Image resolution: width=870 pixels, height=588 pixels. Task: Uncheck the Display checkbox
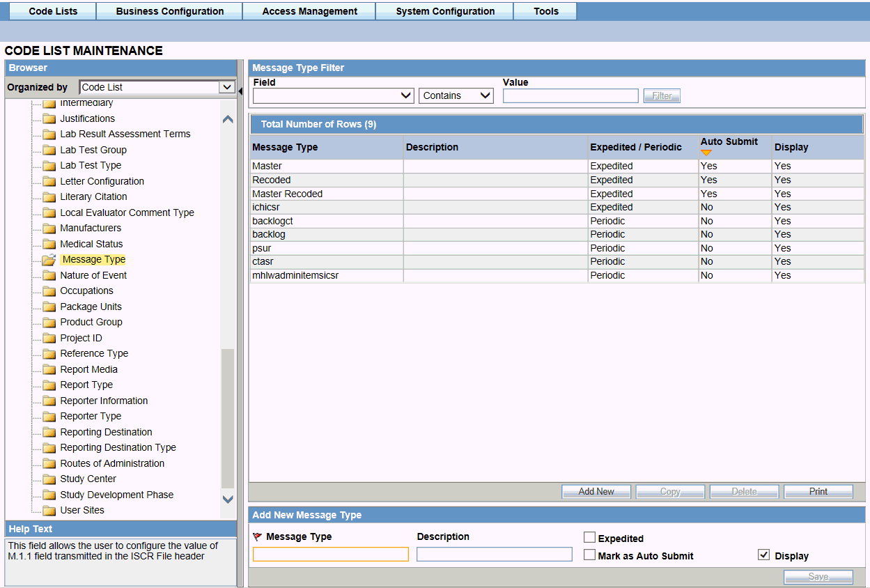coord(763,555)
